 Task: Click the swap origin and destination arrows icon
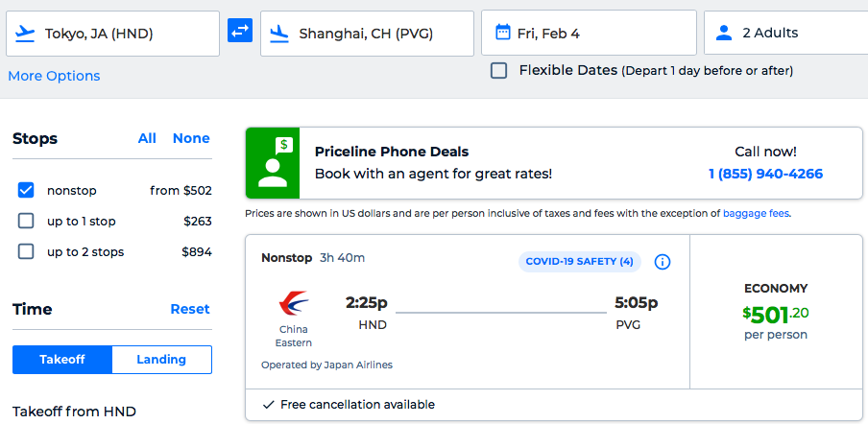tap(240, 31)
